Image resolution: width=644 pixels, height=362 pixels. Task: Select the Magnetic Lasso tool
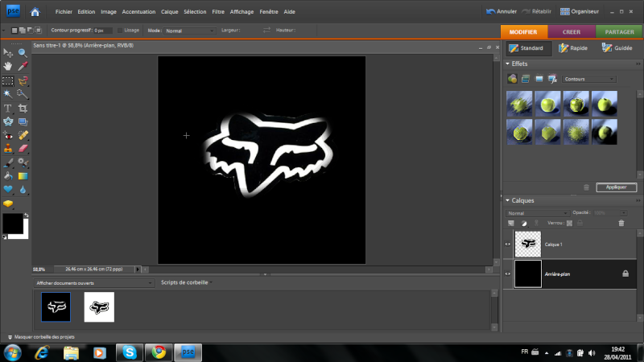tap(23, 81)
